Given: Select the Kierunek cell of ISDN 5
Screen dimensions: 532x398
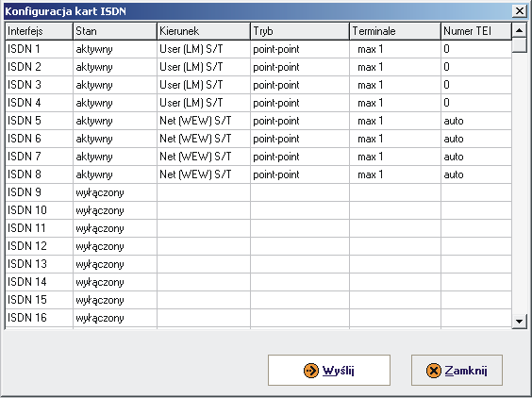Looking at the screenshot, I should pos(204,121).
